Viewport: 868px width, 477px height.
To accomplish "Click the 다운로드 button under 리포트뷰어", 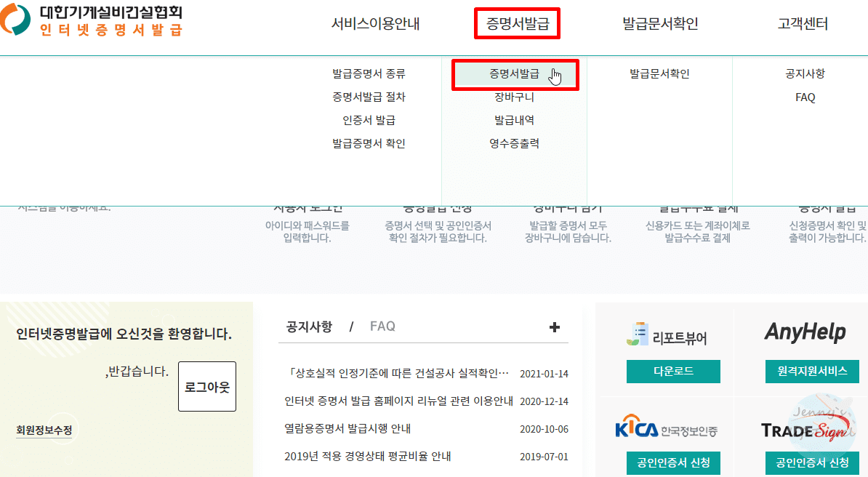I will point(673,371).
